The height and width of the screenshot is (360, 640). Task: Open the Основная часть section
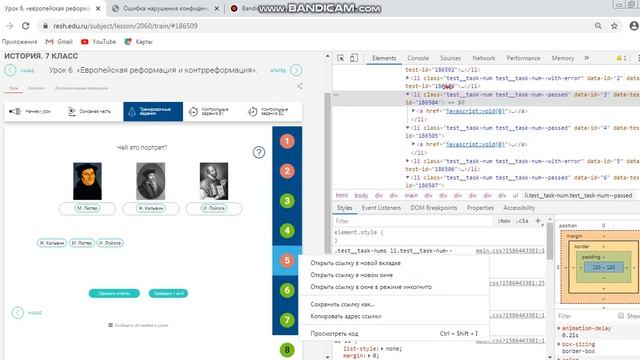pyautogui.click(x=89, y=111)
